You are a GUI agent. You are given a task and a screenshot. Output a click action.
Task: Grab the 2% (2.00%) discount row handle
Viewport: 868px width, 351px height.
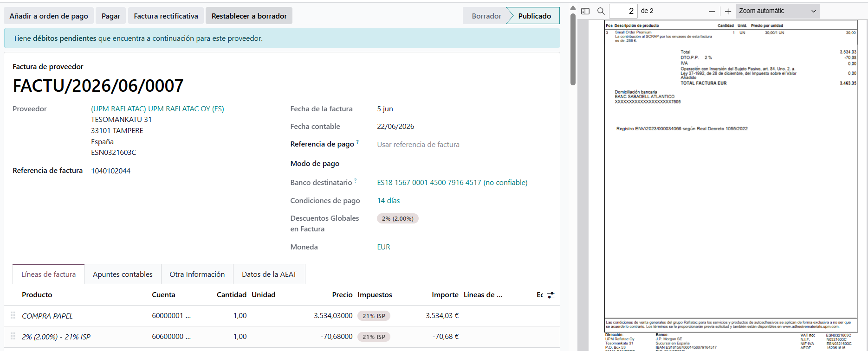pos(13,336)
